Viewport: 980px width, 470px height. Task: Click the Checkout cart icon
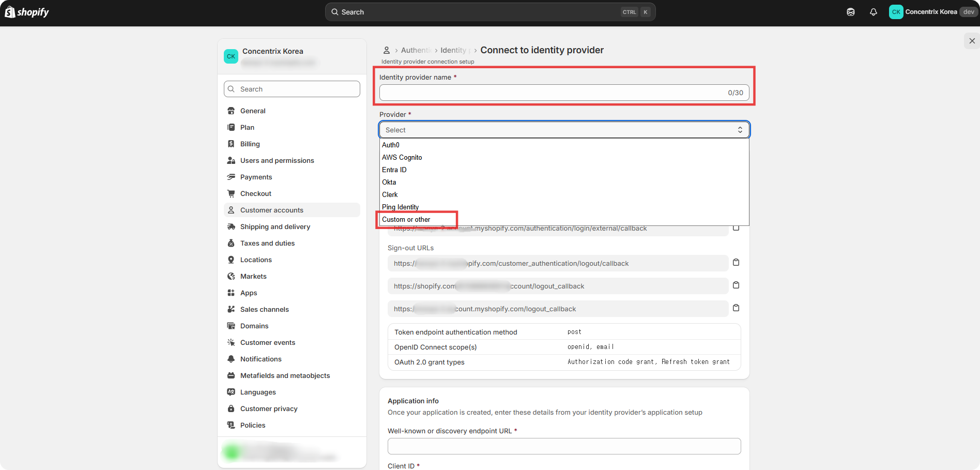tap(231, 193)
